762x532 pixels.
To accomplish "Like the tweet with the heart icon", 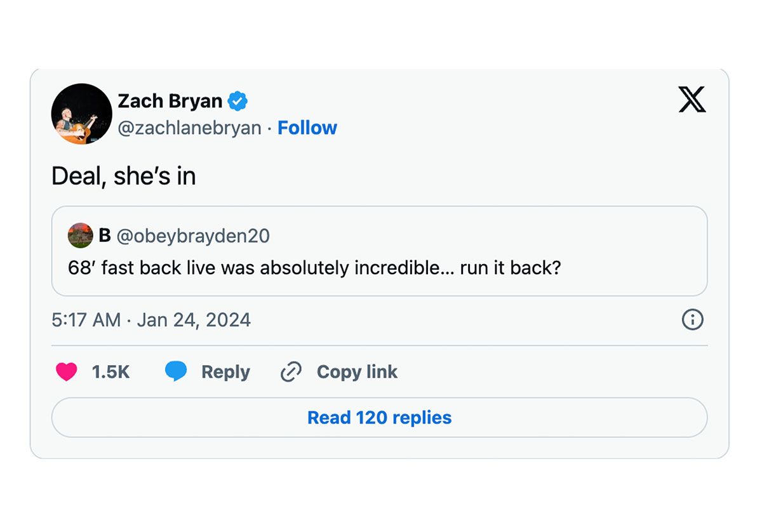I will pos(66,371).
